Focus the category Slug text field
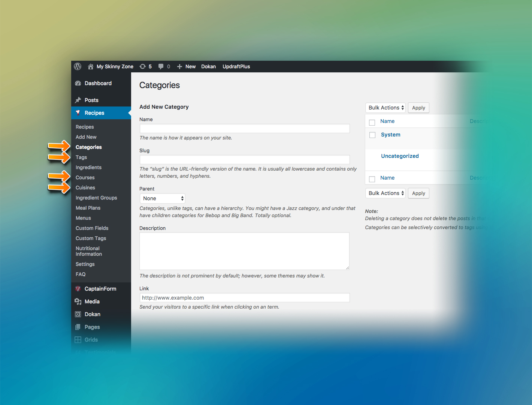This screenshot has width=532, height=405. coord(245,159)
